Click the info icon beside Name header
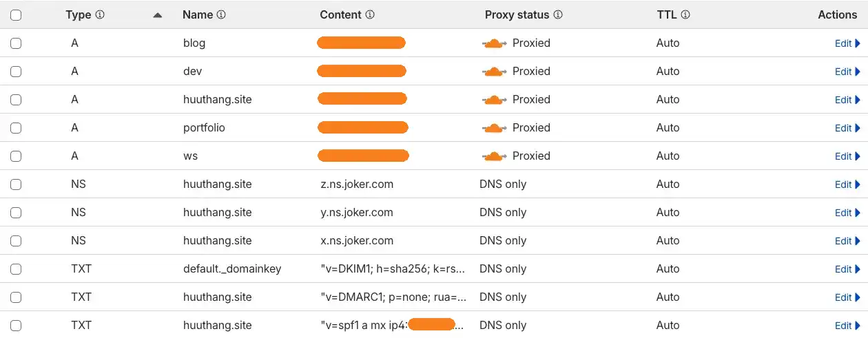This screenshot has height=338, width=868. point(221,14)
